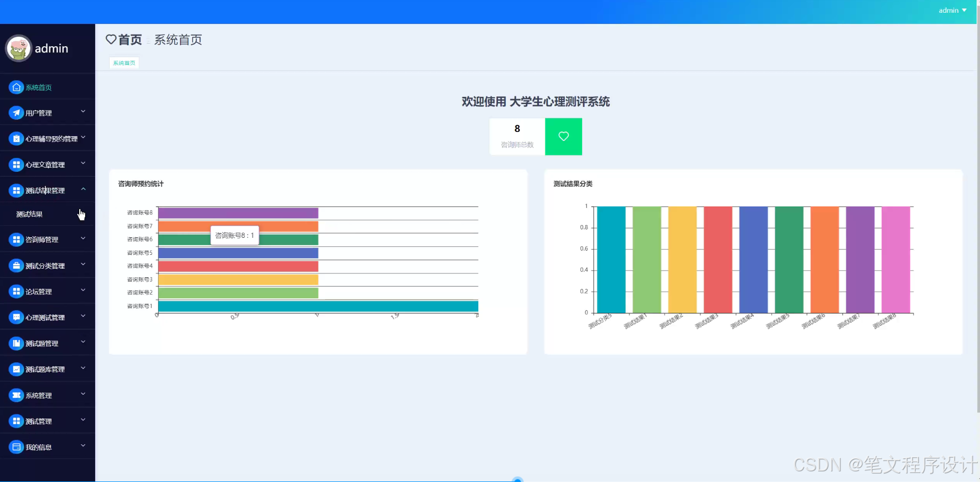Viewport: 980px width, 482px height.
Task: Click the 测试分类管理 briefcase icon
Action: (x=16, y=265)
